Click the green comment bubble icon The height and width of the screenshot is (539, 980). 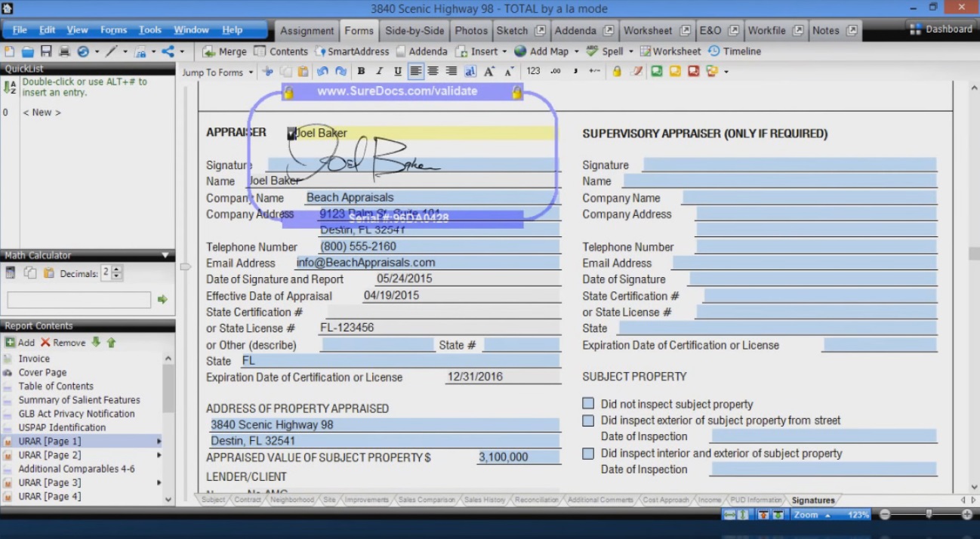click(x=656, y=72)
